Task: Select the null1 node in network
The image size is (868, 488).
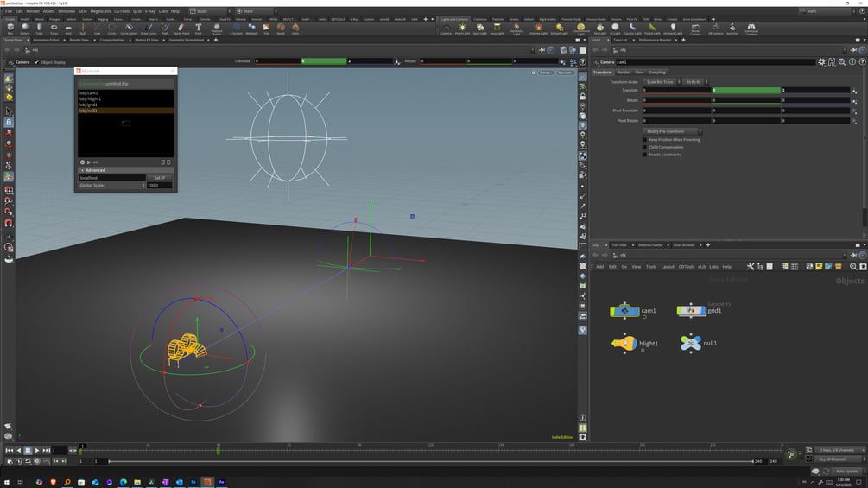Action: 690,343
